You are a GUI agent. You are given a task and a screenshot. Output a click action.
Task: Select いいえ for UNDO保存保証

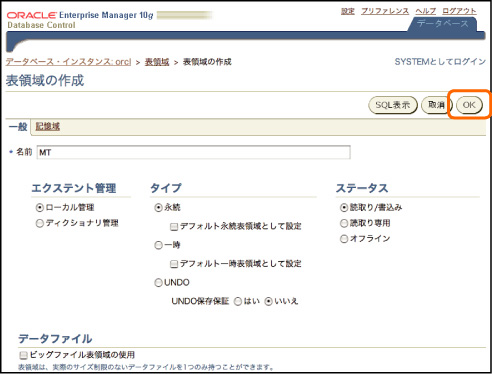coord(269,302)
